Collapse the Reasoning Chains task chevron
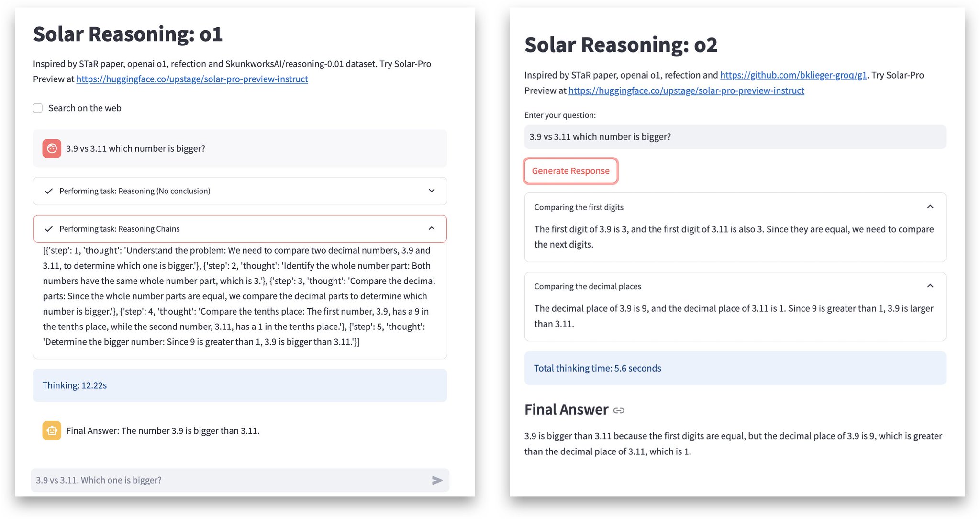980x519 pixels. [x=432, y=228]
